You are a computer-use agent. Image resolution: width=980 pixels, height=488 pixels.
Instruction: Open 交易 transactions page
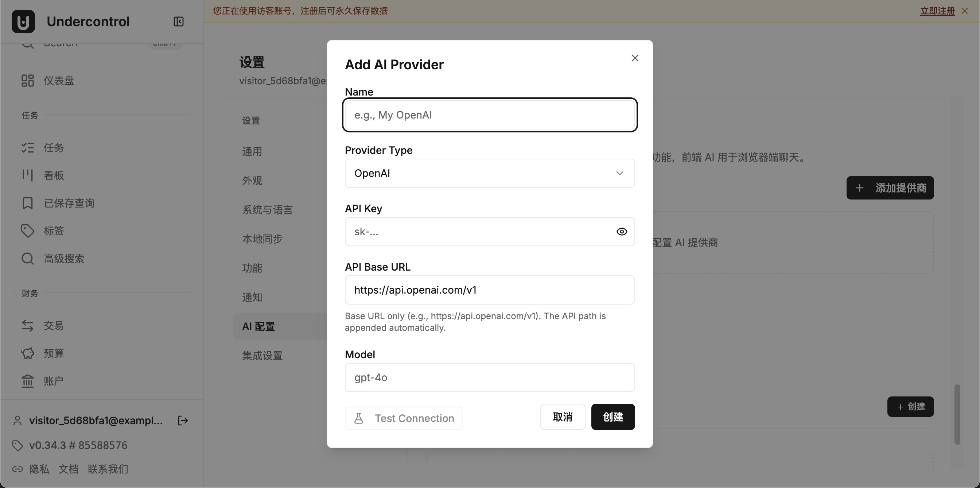[102, 326]
